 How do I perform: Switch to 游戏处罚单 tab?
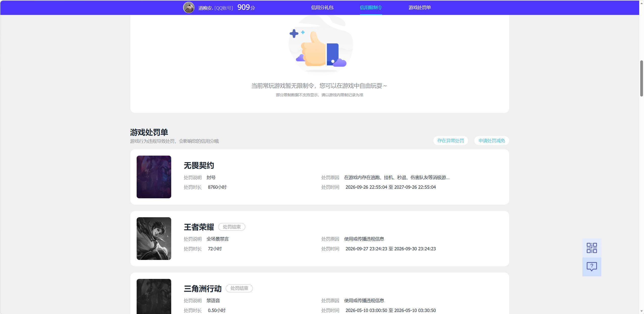[419, 8]
